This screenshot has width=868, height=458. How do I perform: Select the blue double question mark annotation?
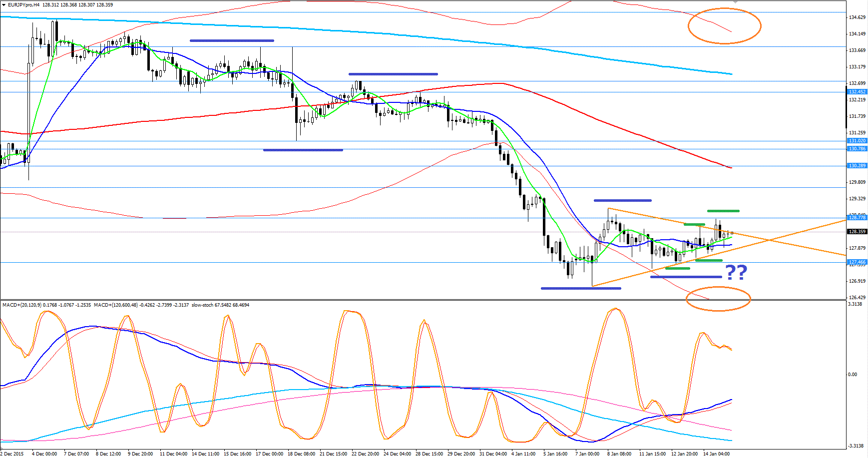(x=736, y=273)
